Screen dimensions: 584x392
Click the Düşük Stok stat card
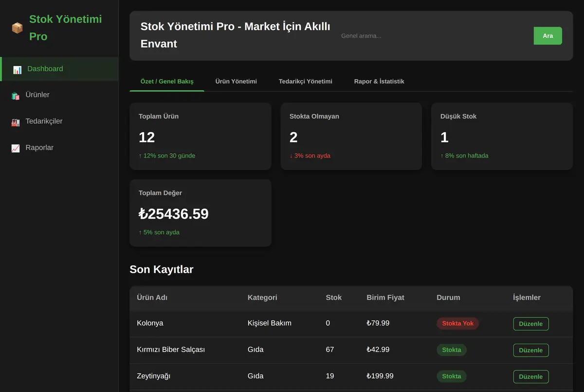(502, 136)
